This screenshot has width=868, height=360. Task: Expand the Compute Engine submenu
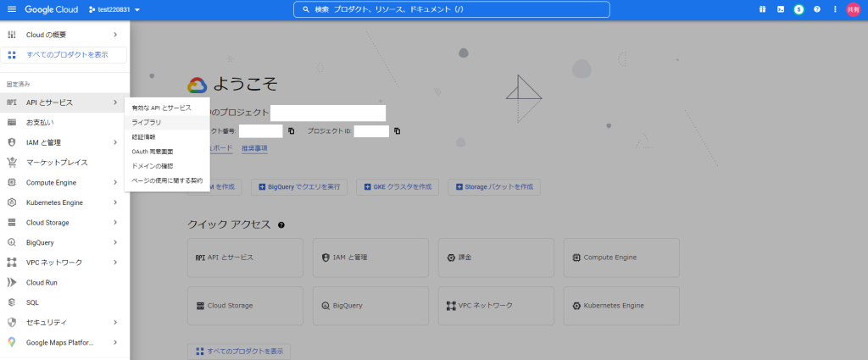(x=115, y=182)
